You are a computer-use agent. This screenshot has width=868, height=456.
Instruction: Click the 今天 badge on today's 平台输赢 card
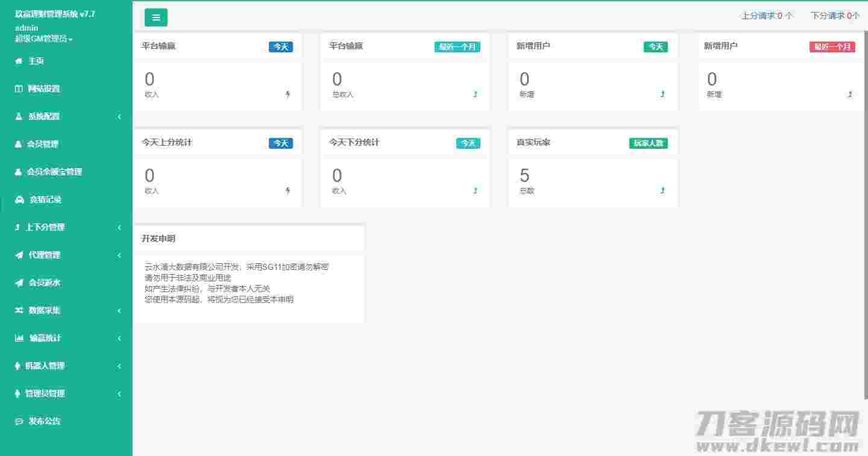coord(281,47)
